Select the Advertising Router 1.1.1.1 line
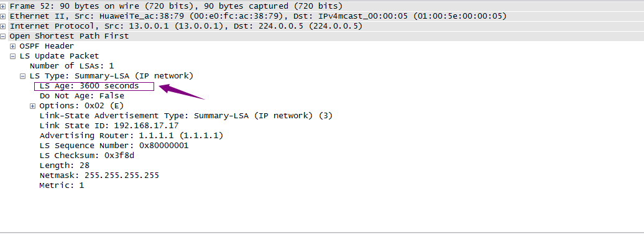 [131, 136]
